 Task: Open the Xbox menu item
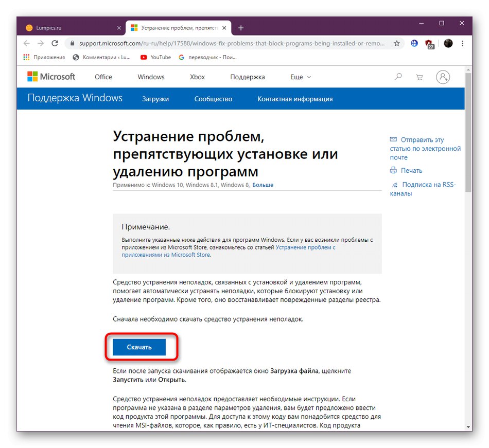tap(198, 77)
